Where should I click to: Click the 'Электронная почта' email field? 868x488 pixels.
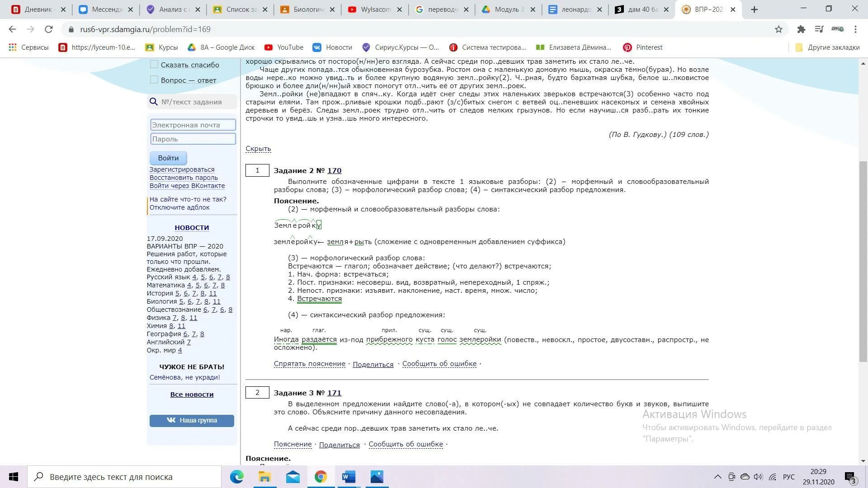point(193,125)
